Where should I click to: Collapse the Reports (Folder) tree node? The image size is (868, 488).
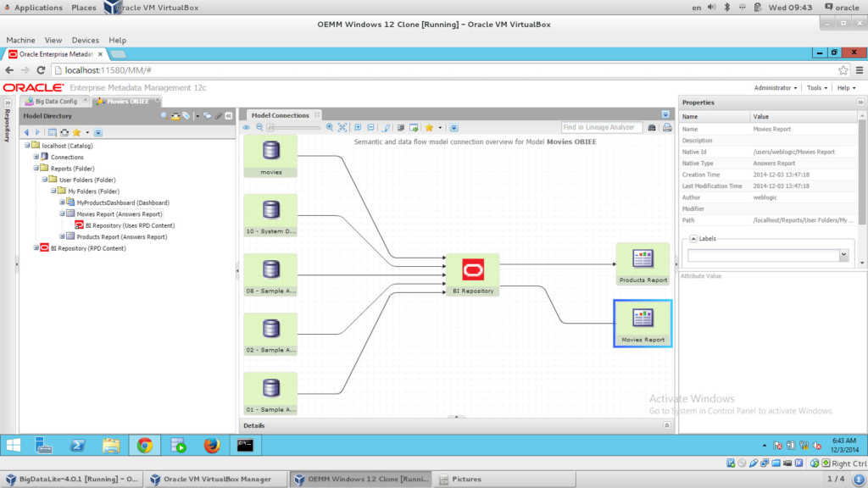click(x=36, y=169)
